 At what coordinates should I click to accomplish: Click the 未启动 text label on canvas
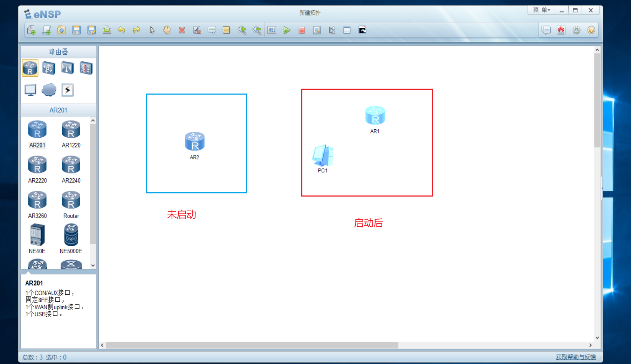pos(181,214)
